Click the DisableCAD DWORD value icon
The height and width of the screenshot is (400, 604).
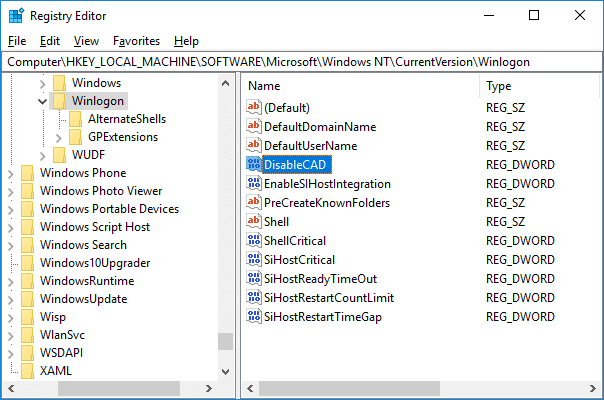(254, 164)
